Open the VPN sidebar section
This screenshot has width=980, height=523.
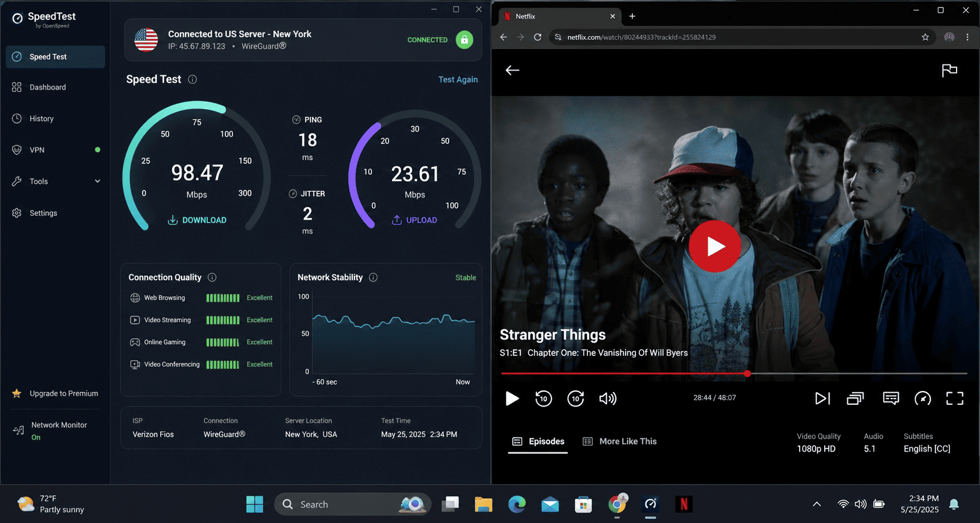click(x=55, y=150)
